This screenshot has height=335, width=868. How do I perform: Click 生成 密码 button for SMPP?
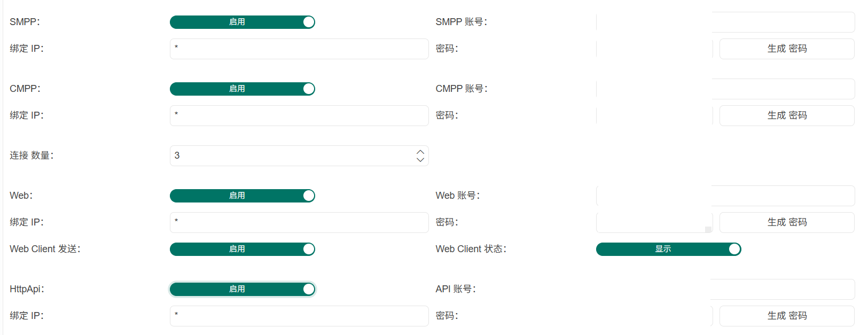(787, 49)
